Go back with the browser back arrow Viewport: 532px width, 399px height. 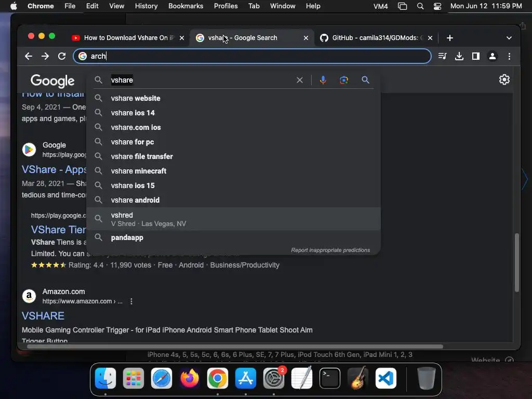29,56
